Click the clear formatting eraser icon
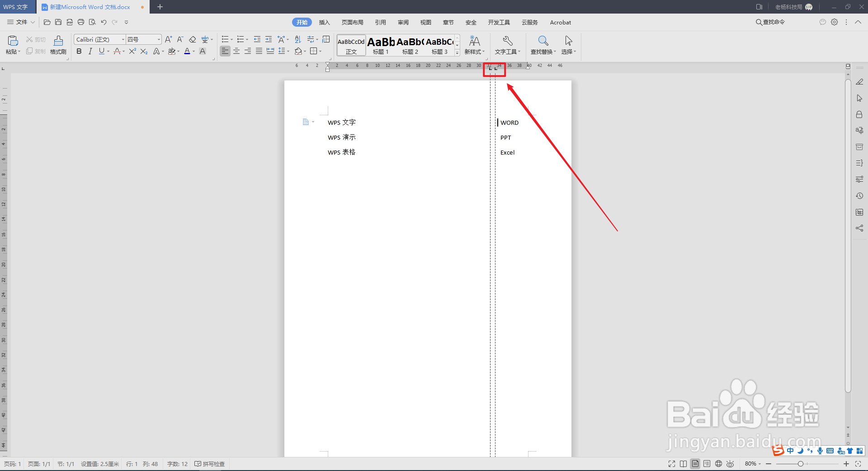This screenshot has width=868, height=471. click(193, 39)
